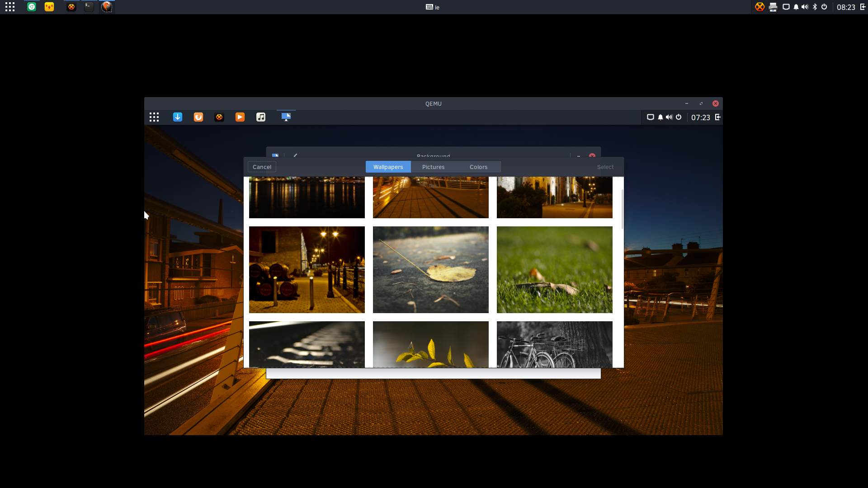This screenshot has height=488, width=868.
Task: Open host notifications bell
Action: tap(796, 7)
